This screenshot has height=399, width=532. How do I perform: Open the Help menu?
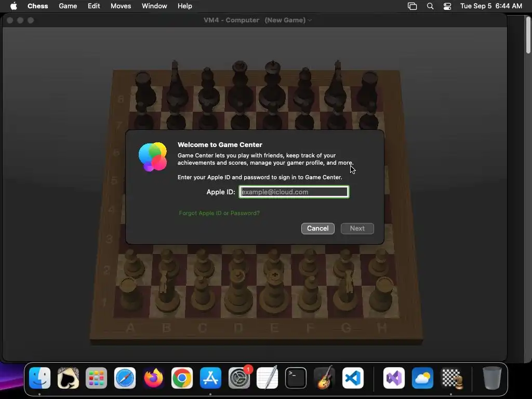point(184,6)
